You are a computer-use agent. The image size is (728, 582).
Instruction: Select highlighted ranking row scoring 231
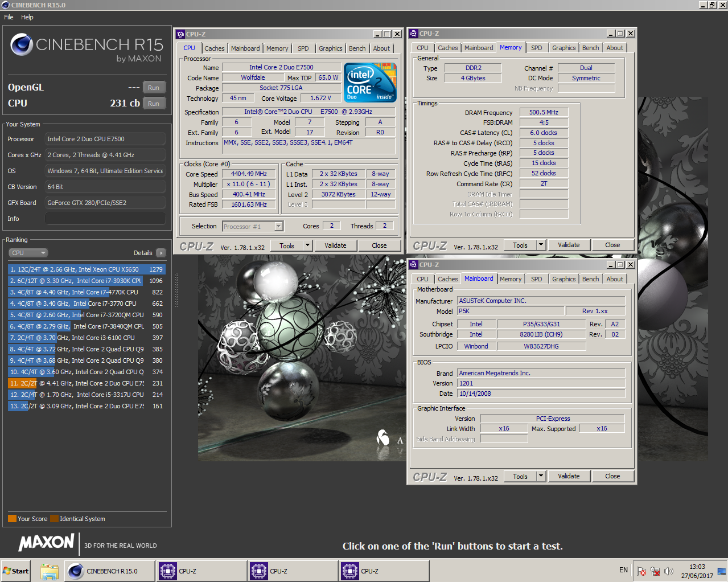coord(87,383)
